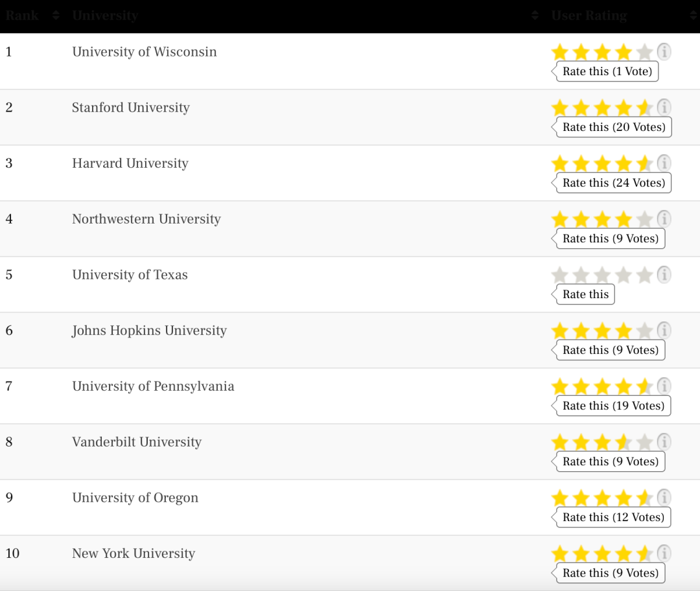This screenshot has height=591, width=700.
Task: Sort by University column sort arrows
Action: (x=535, y=16)
